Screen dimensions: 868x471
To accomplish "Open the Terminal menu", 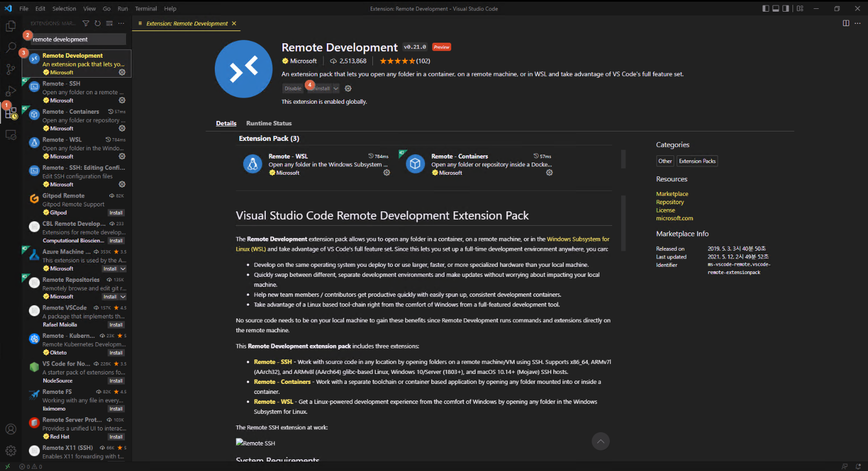I will point(146,8).
